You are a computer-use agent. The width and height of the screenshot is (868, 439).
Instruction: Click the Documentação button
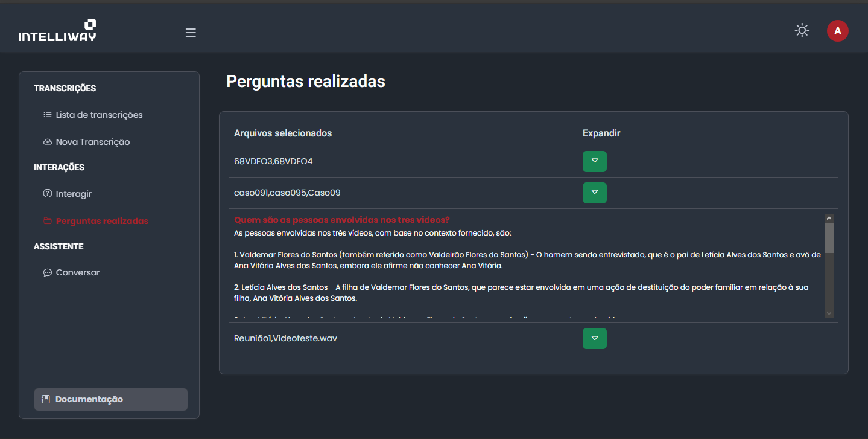(110, 399)
